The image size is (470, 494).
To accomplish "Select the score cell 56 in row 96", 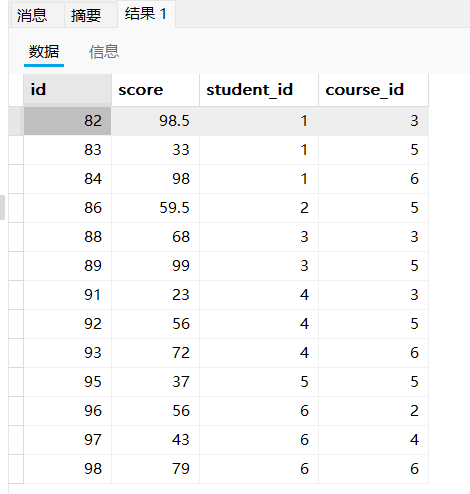I will 155,411.
